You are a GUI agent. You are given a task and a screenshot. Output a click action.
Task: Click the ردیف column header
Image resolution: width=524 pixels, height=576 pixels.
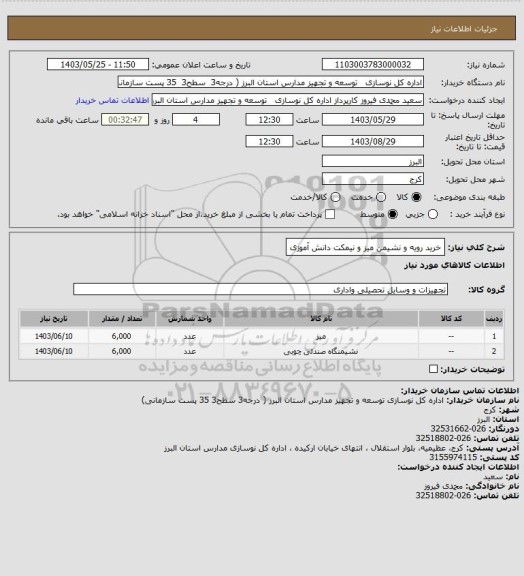click(494, 318)
